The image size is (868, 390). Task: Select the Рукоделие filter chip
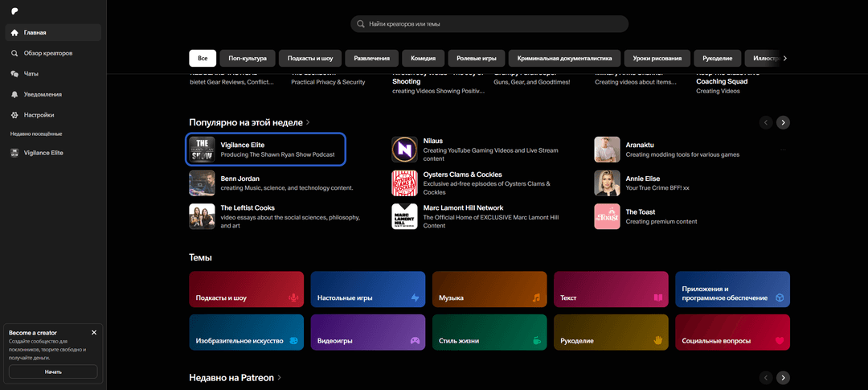(x=718, y=58)
